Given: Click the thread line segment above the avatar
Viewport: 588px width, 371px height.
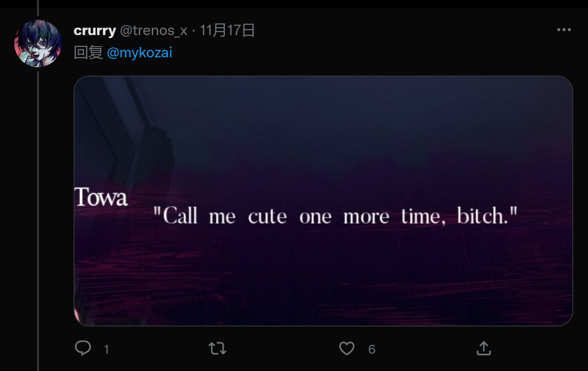Looking at the screenshot, I should [x=38, y=7].
